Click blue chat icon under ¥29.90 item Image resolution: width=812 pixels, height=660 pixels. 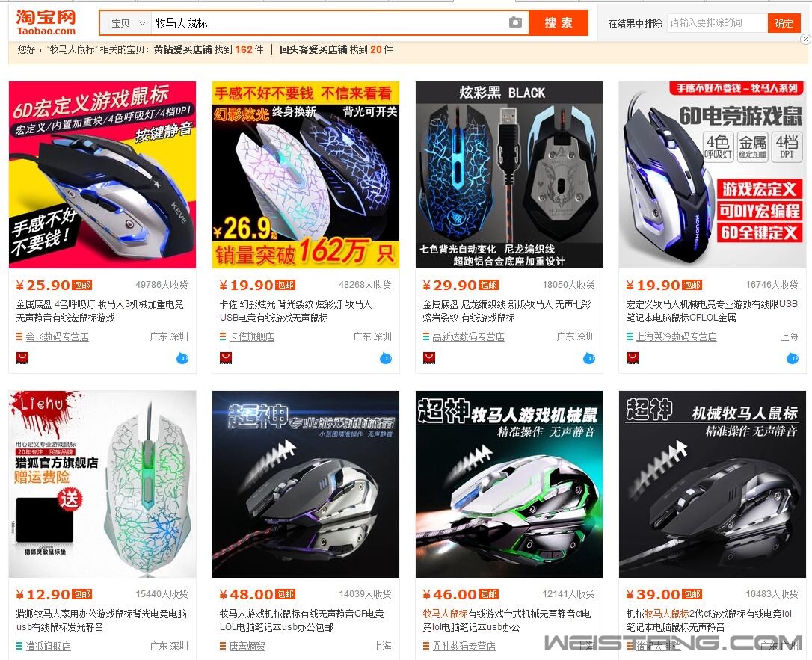coord(589,358)
